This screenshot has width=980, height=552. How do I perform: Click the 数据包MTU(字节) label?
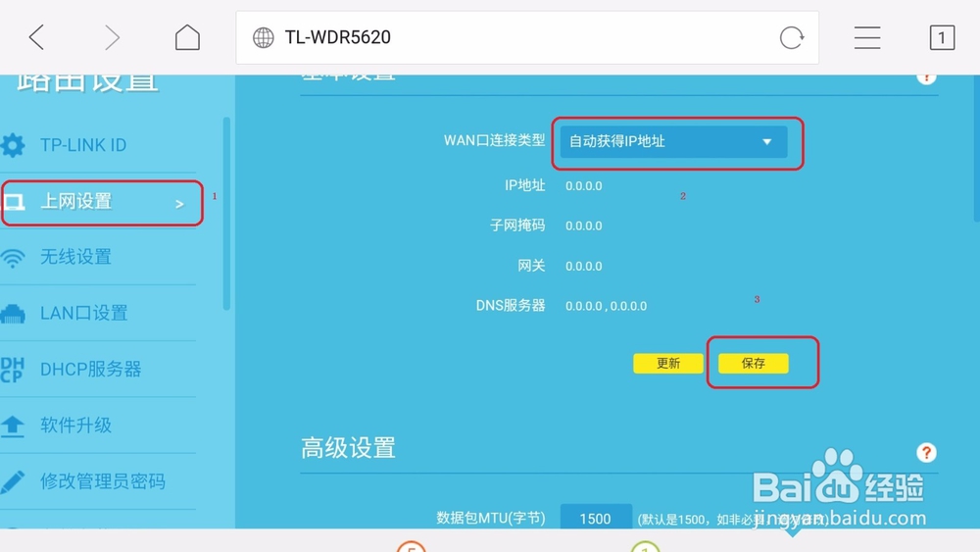[491, 518]
